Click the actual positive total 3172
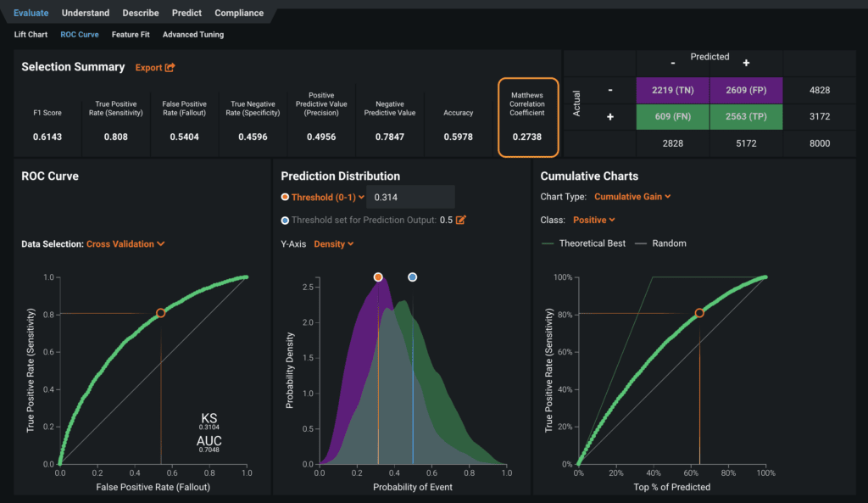 [820, 117]
